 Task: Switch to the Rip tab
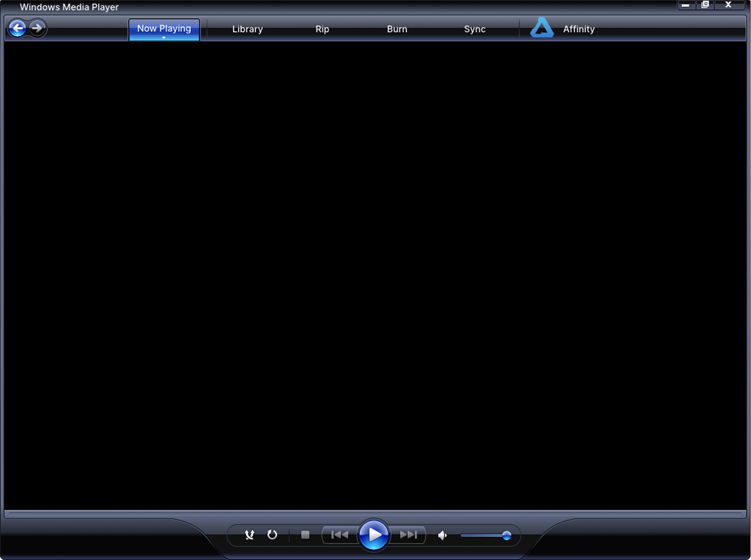(322, 29)
